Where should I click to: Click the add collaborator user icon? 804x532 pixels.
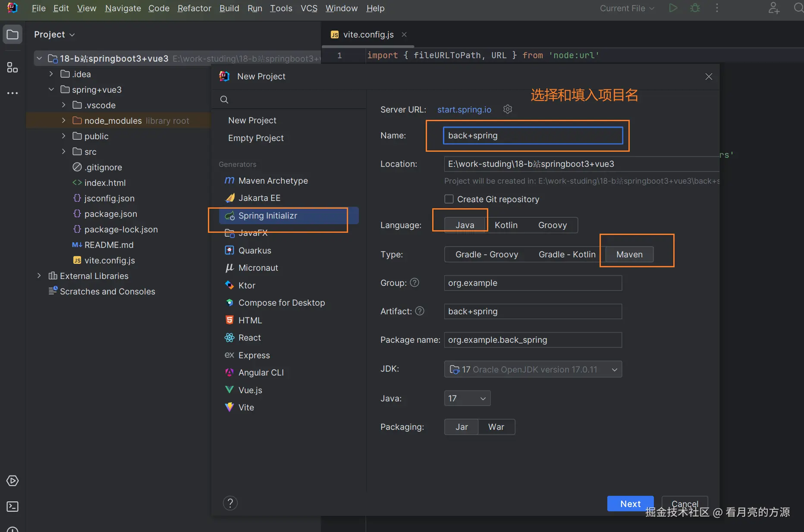774,8
